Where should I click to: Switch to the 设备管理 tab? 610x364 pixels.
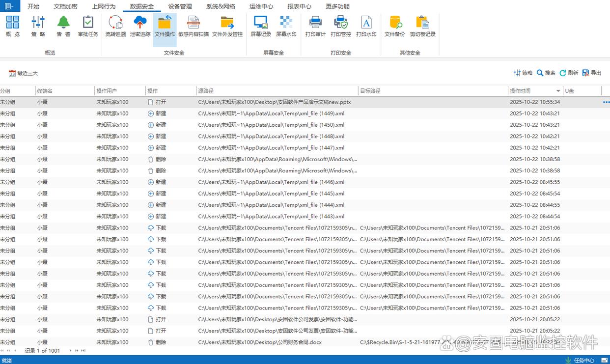tap(180, 6)
